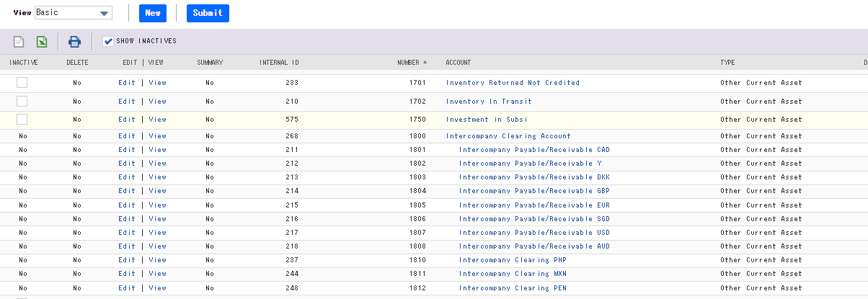Viewport: 868px width, 299px height.
Task: View the Intercompany Clearing PHP account row
Action: coord(157,260)
